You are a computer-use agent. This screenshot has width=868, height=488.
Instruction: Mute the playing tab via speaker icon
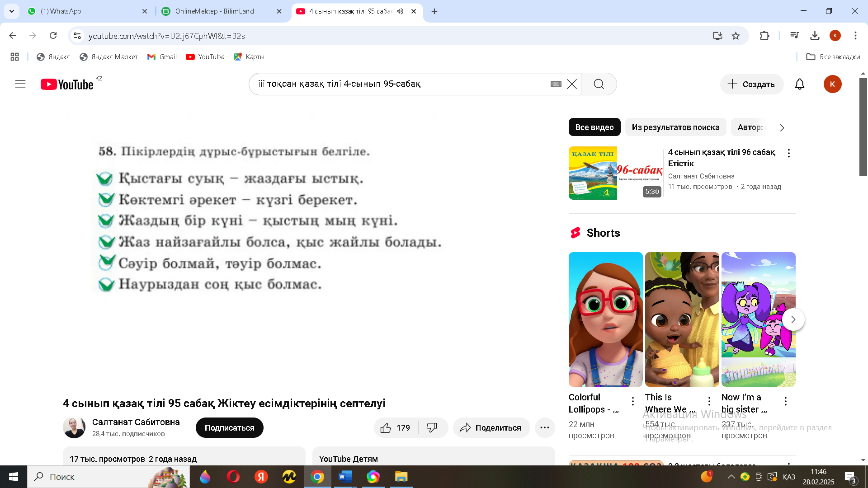(x=400, y=11)
